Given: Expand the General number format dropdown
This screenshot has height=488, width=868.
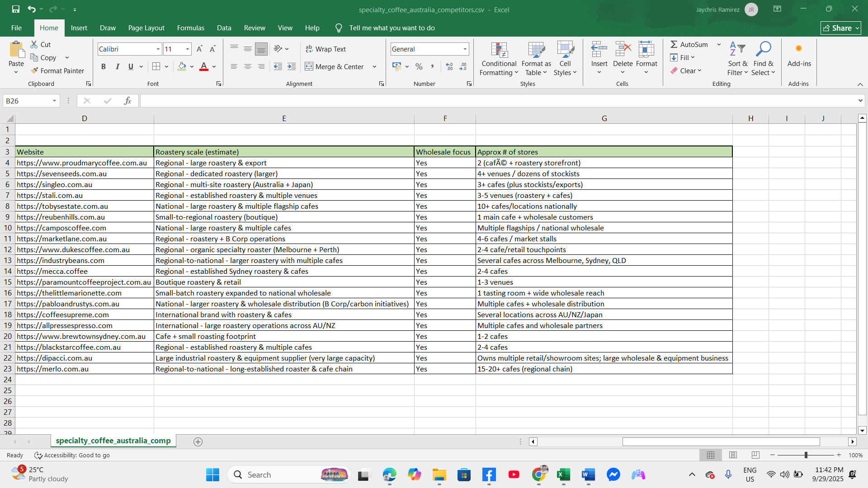Looking at the screenshot, I should click(465, 49).
